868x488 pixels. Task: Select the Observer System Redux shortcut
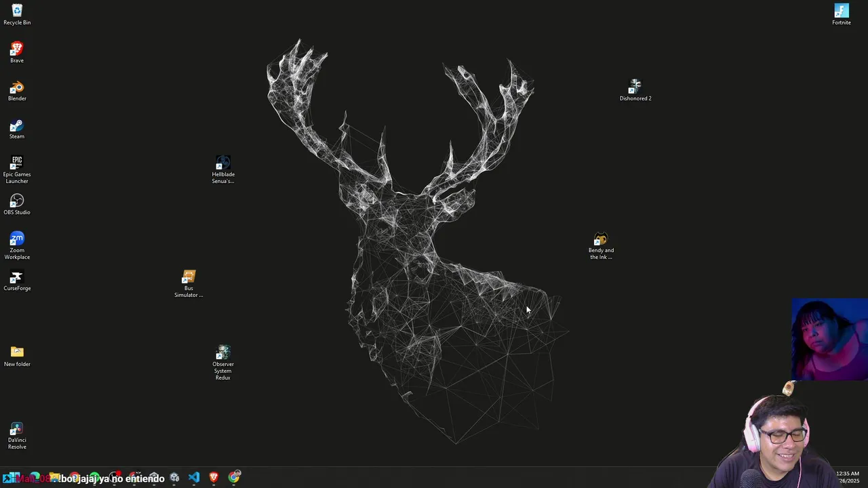(x=223, y=363)
